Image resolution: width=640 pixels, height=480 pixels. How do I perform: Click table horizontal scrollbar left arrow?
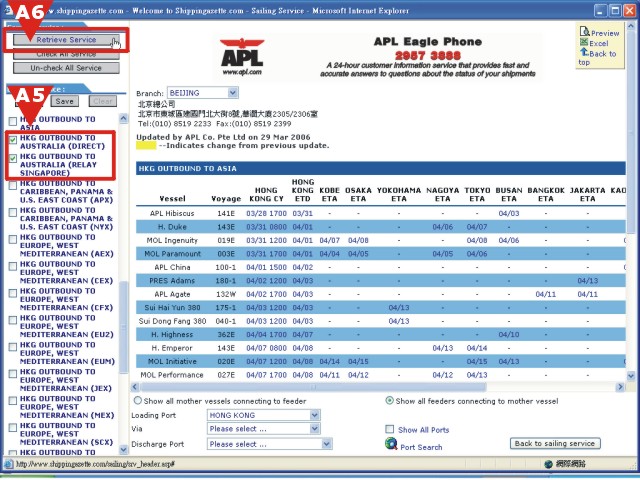click(136, 387)
